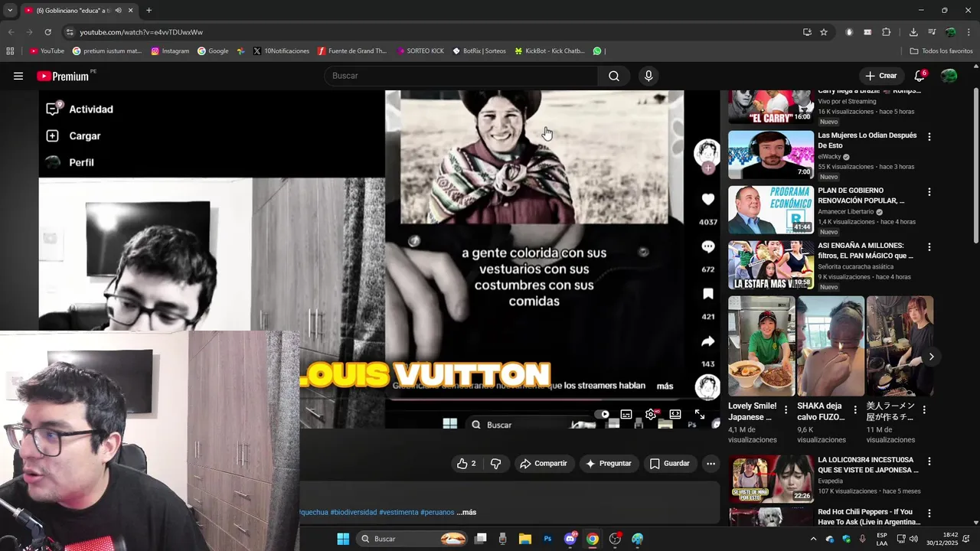Toggle the player autoplay switch
Viewport: 980px width, 551px height.
(602, 414)
